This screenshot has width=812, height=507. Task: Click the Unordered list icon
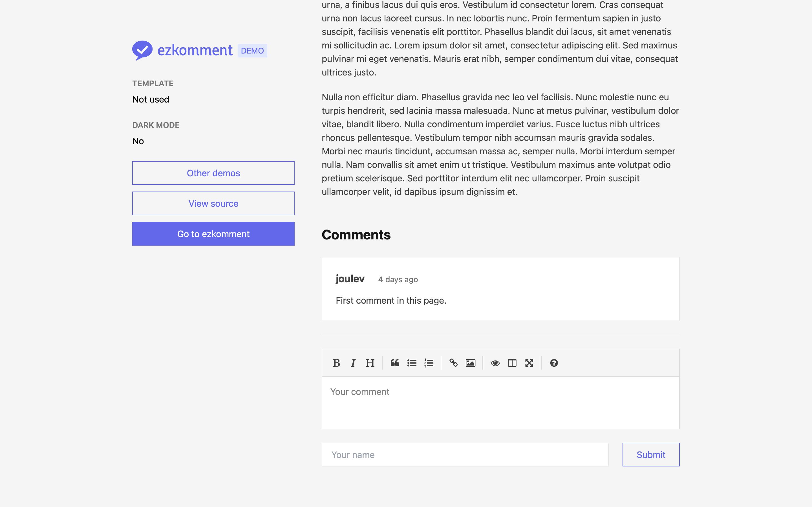[x=412, y=363]
